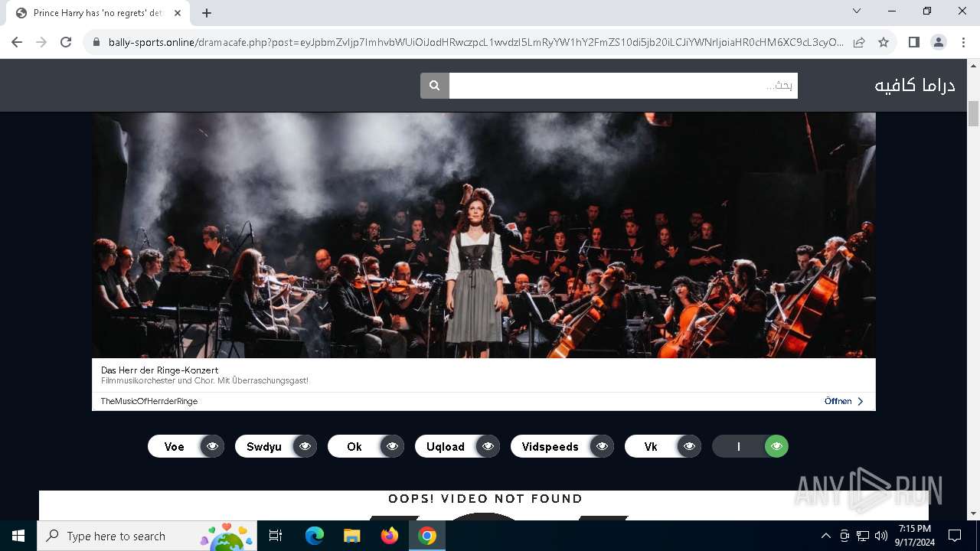Open a new browser tab

click(207, 13)
